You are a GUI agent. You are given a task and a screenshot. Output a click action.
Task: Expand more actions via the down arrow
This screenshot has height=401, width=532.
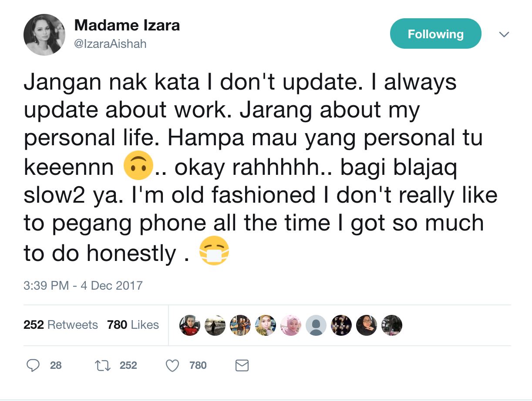(x=504, y=33)
